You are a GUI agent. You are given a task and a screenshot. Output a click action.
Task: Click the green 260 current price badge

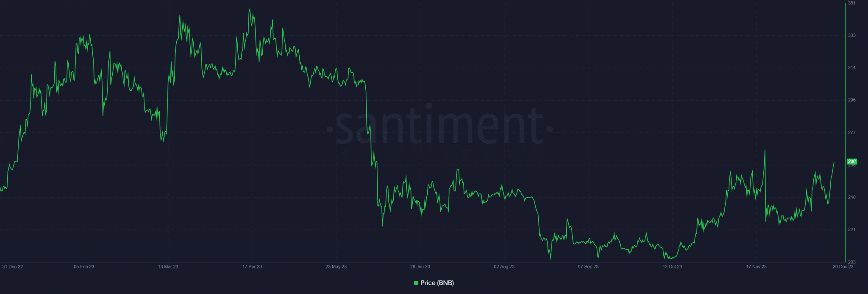851,162
